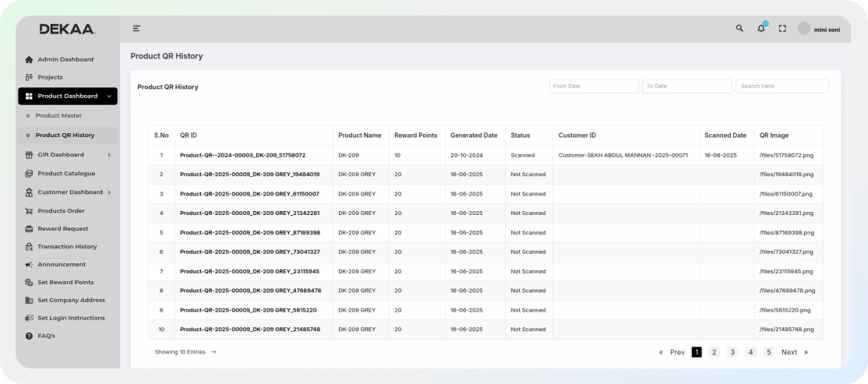
Task: Go to pagination page 3
Action: coord(732,353)
